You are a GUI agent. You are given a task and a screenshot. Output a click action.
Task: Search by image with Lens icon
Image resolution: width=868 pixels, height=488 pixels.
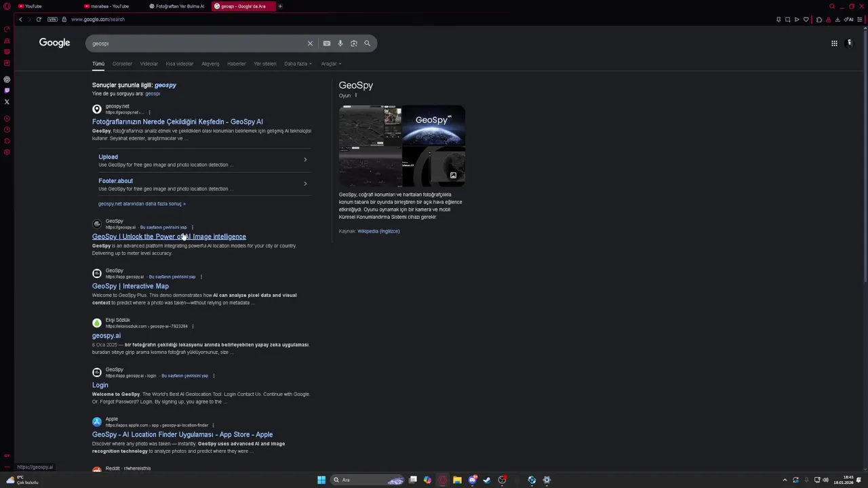[354, 43]
